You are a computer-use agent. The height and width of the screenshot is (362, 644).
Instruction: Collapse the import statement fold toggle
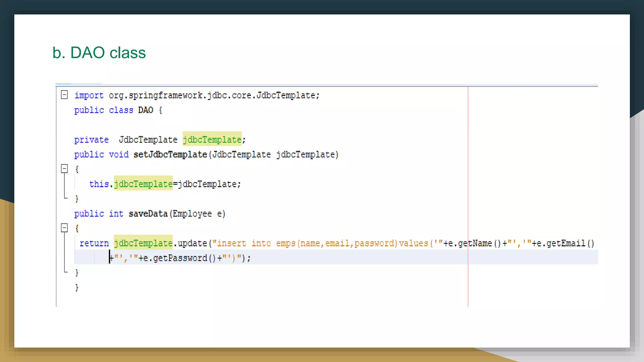tap(64, 95)
